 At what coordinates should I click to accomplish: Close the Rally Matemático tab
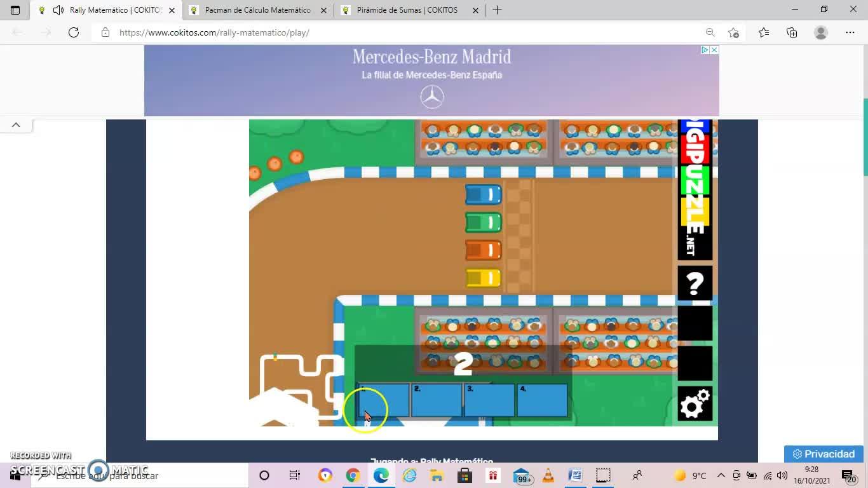[172, 10]
